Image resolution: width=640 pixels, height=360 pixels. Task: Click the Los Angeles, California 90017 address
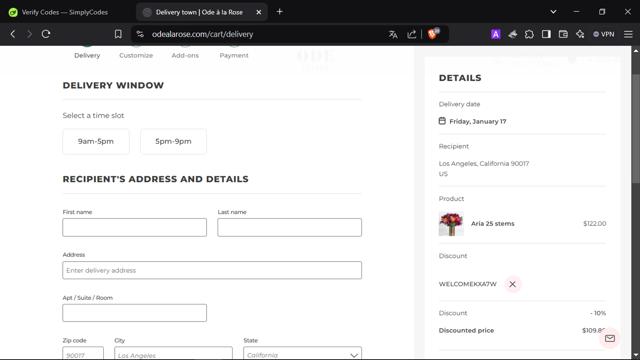click(x=484, y=164)
